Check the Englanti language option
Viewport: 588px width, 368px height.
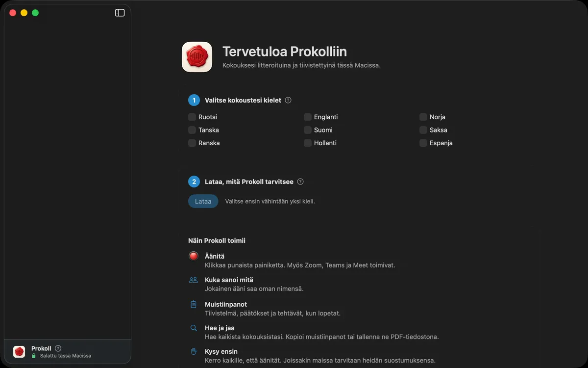(x=308, y=117)
